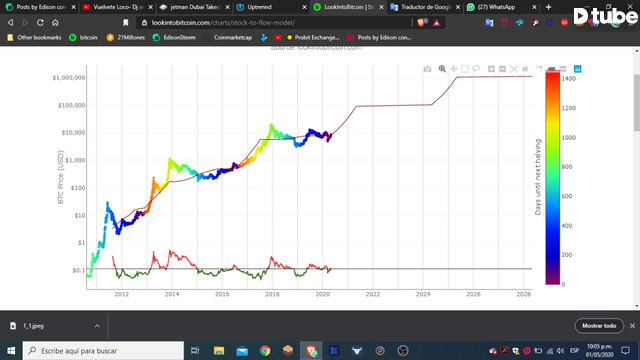Open the 21Millones bookmark
This screenshot has width=640, height=360.
126,38
